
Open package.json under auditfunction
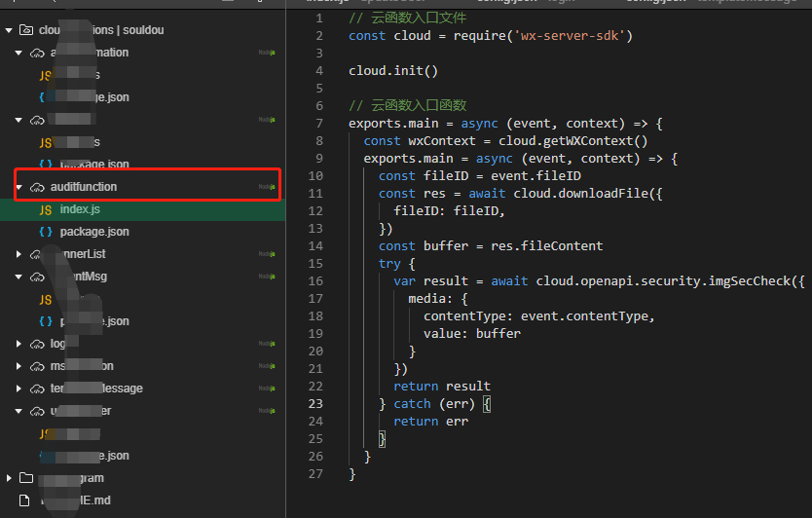[x=94, y=232]
